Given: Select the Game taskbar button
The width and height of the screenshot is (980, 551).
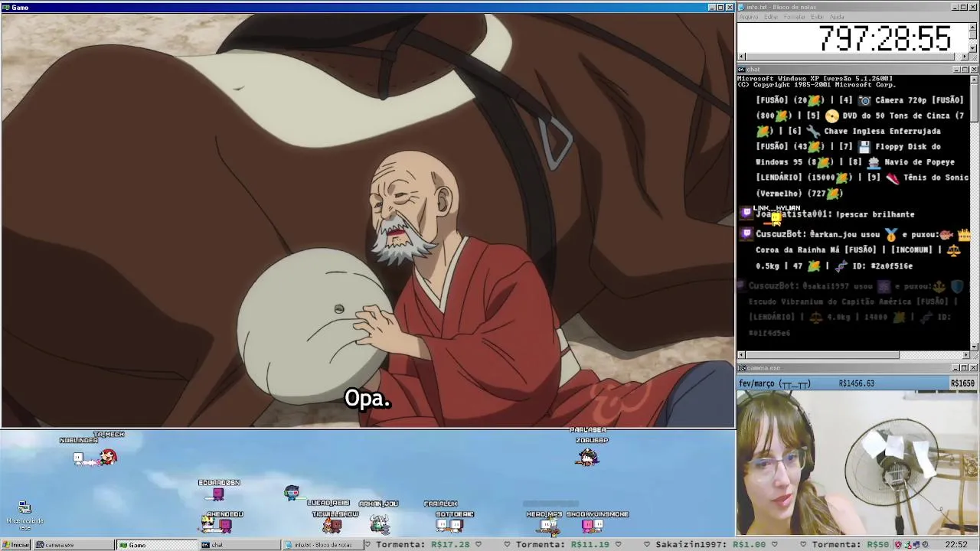Looking at the screenshot, I should pos(156,545).
